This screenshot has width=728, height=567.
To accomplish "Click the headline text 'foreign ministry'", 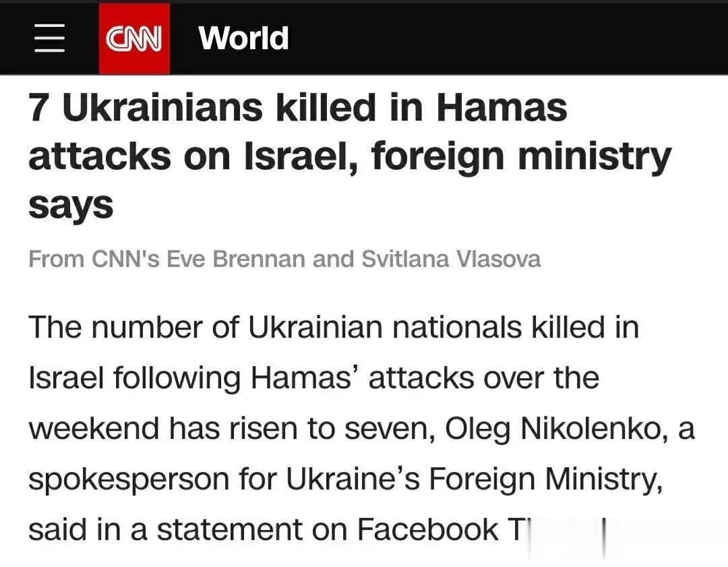I will [x=521, y=157].
